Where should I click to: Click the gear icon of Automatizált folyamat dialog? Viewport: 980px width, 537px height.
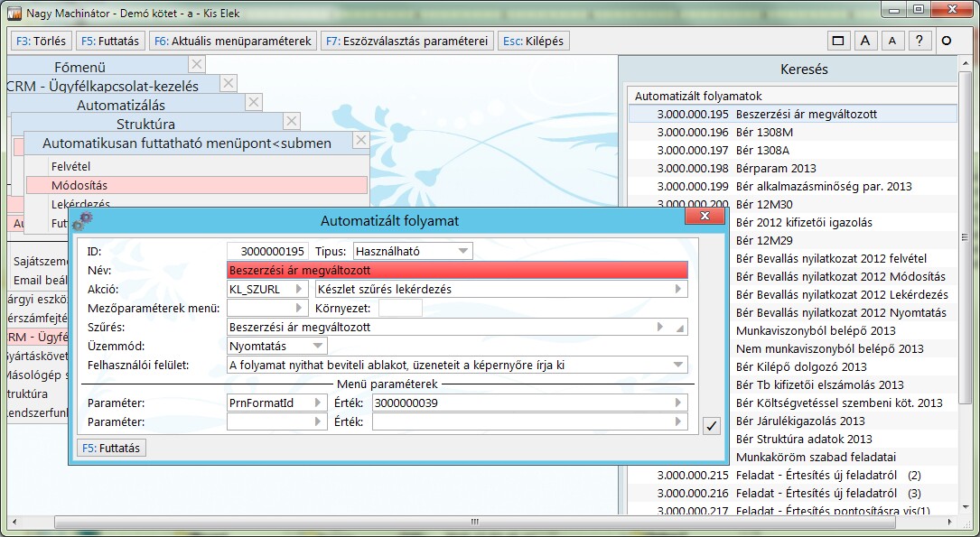[82, 220]
